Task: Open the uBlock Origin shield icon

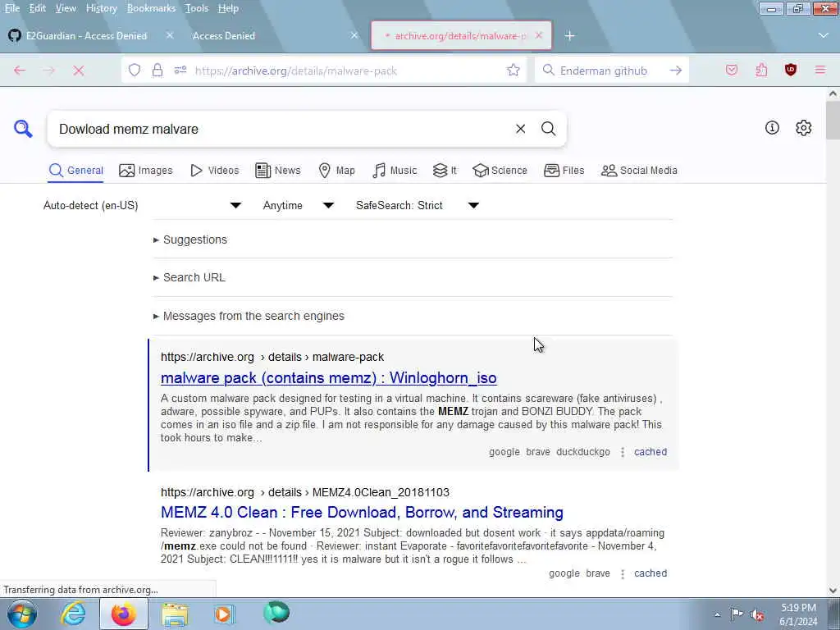Action: [x=790, y=70]
